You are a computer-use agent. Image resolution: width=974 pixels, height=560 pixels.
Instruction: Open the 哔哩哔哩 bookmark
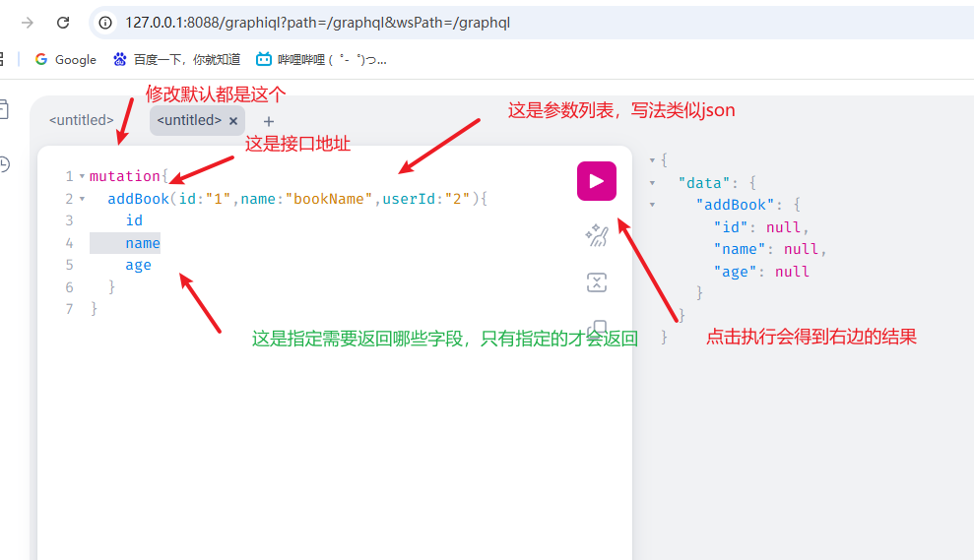321,60
